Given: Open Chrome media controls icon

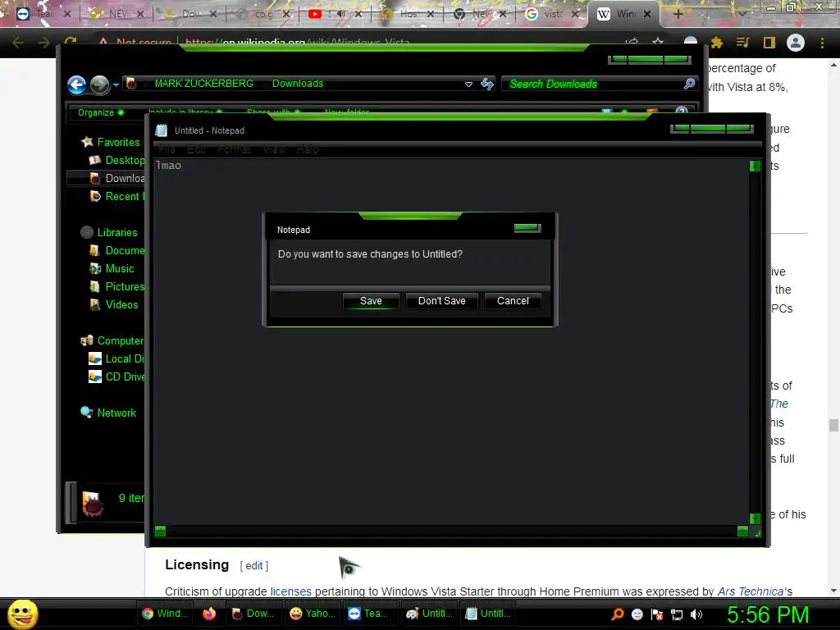Looking at the screenshot, I should tap(742, 43).
